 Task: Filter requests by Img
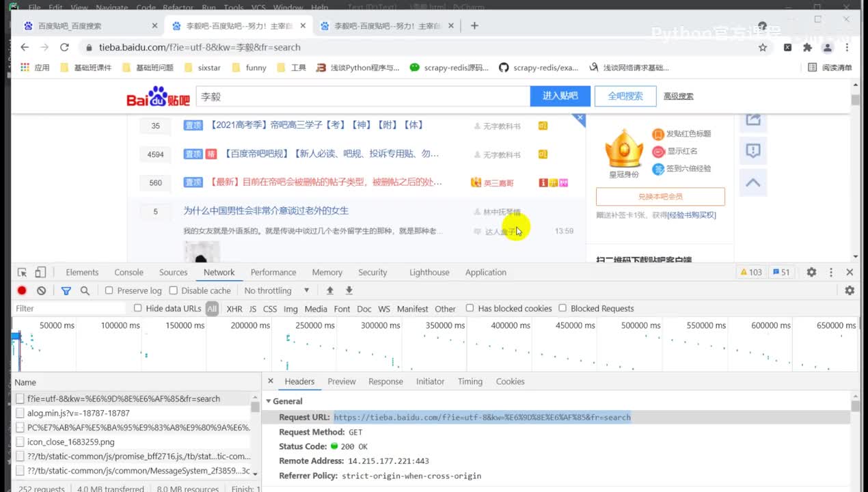click(290, 309)
